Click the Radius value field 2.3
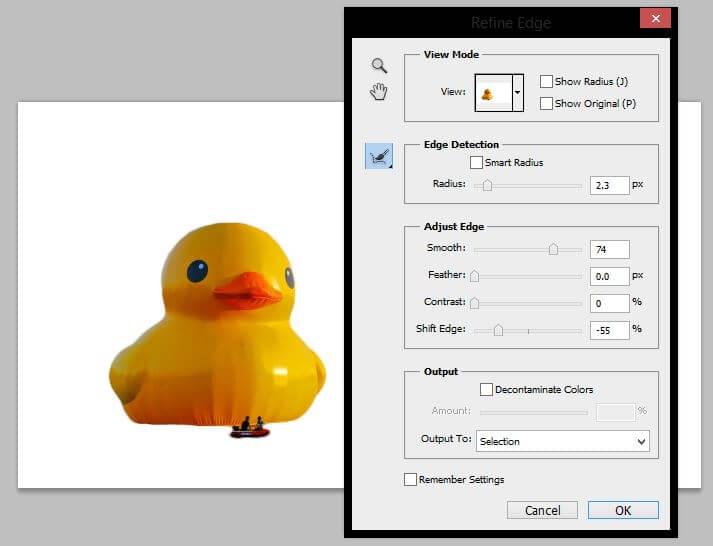Viewport: 713px width, 546px height. pyautogui.click(x=609, y=185)
